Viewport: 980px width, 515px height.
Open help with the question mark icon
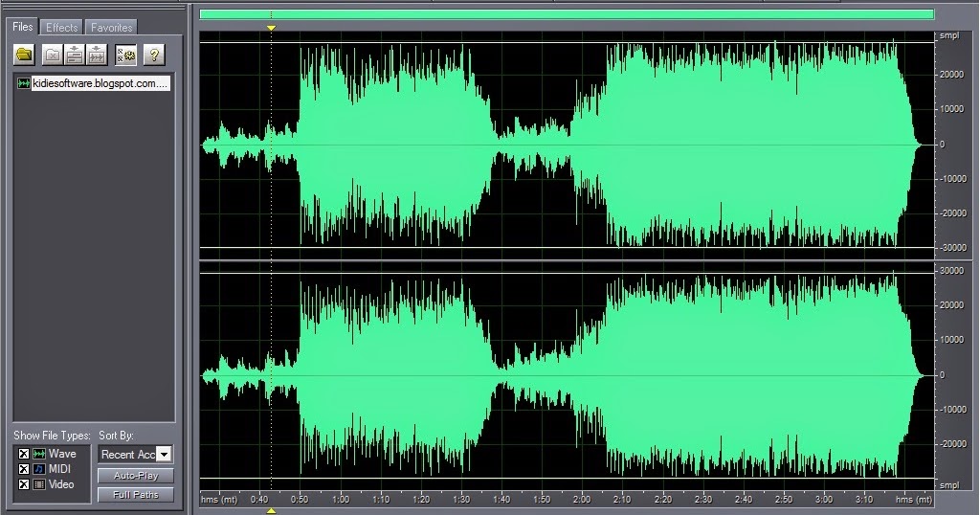(154, 55)
